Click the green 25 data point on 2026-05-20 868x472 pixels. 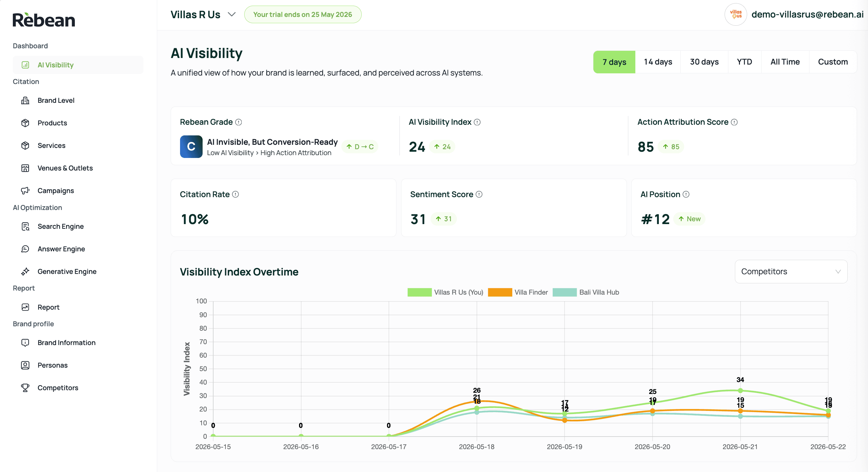[652, 403]
